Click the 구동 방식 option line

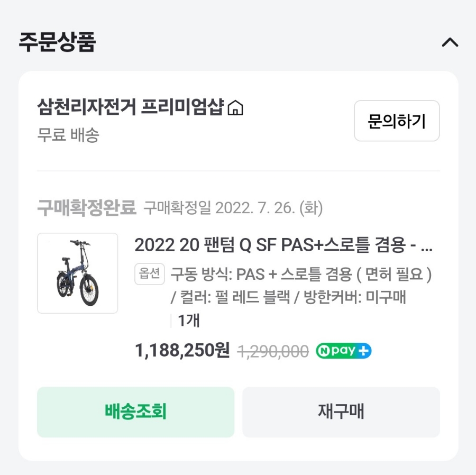(x=301, y=275)
